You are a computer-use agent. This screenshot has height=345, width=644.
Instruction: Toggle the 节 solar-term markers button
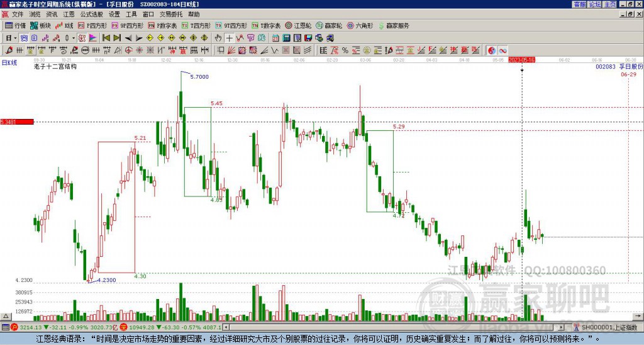[x=250, y=38]
